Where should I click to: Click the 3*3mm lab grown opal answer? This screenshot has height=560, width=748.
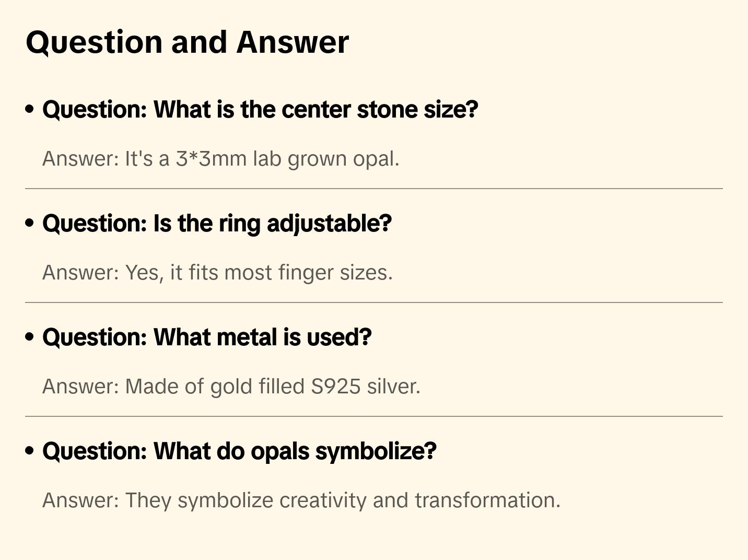coord(220,159)
